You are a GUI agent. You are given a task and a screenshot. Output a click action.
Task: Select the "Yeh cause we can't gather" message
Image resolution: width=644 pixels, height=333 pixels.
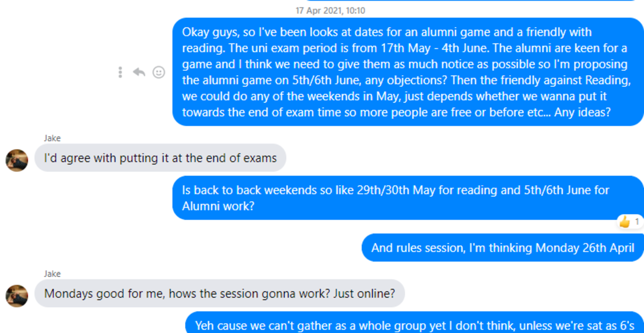(414, 325)
